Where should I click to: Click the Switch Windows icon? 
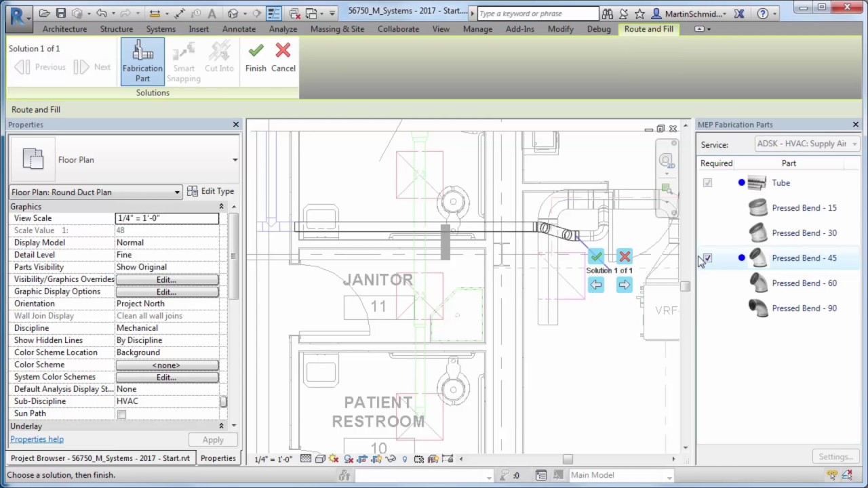pos(311,14)
